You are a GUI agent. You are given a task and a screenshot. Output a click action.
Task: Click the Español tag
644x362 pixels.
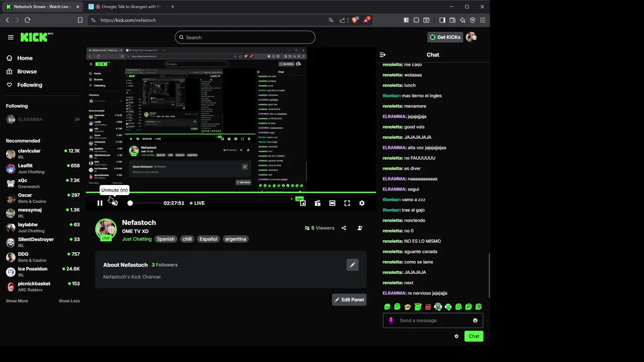click(208, 239)
